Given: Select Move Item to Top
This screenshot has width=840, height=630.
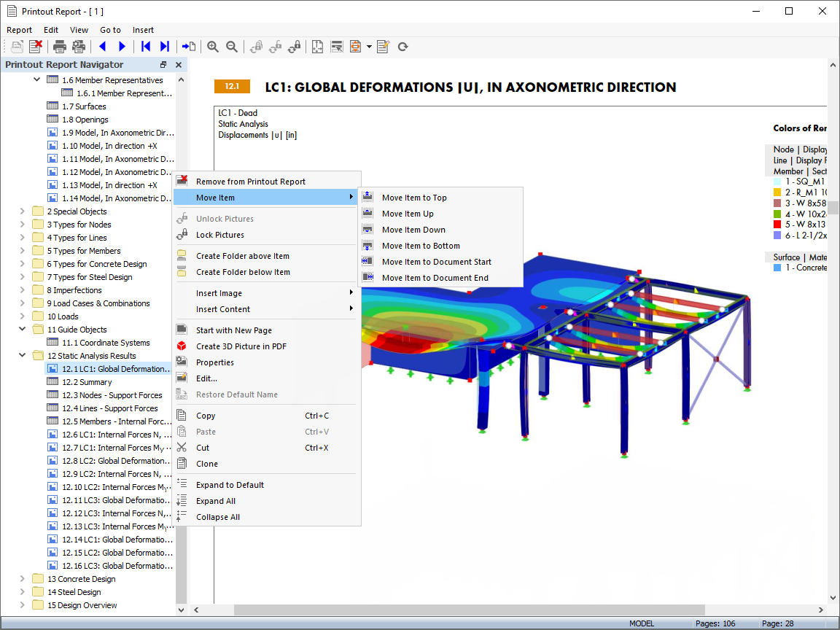Looking at the screenshot, I should tap(440, 198).
